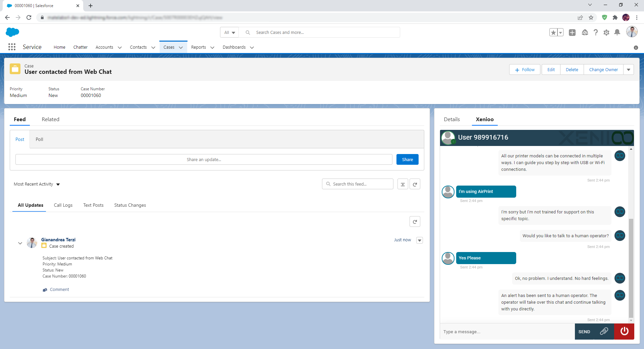Switch to the Details tab

click(451, 119)
